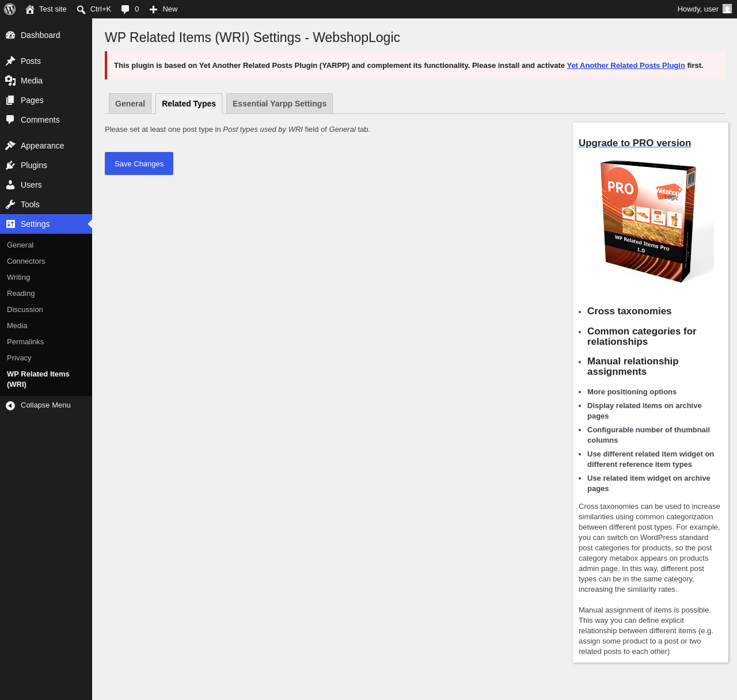Click the Dashboard gauge icon

click(x=10, y=35)
